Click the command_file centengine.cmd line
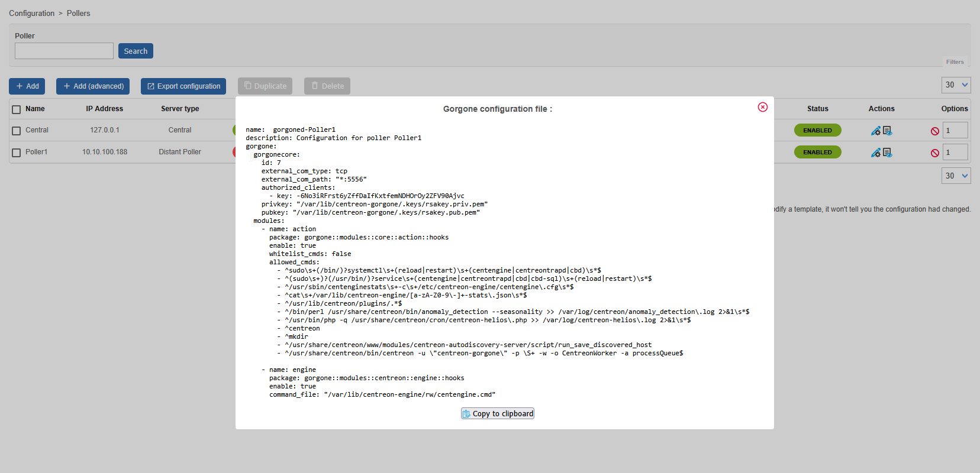980x473 pixels. (382, 394)
